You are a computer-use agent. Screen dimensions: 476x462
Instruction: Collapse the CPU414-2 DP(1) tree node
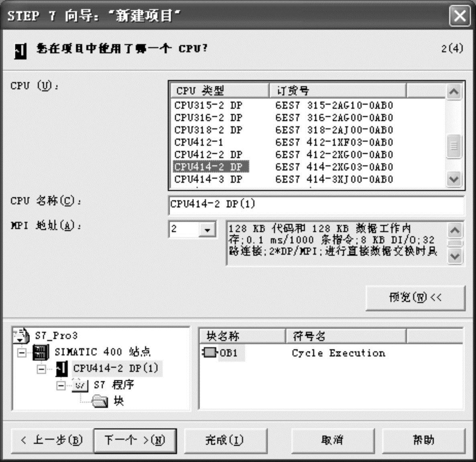click(41, 369)
